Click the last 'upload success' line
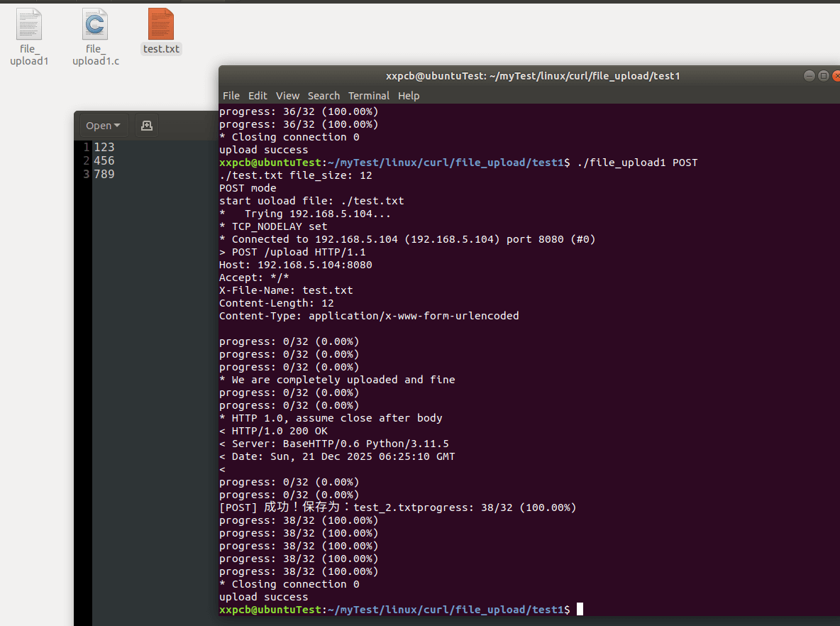The height and width of the screenshot is (626, 840). 264,597
